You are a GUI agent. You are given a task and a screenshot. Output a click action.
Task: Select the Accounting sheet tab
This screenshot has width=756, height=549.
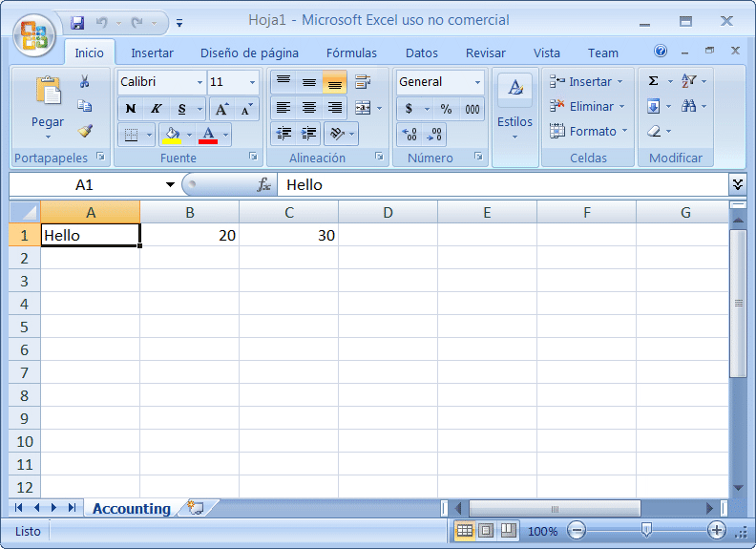[x=132, y=509]
